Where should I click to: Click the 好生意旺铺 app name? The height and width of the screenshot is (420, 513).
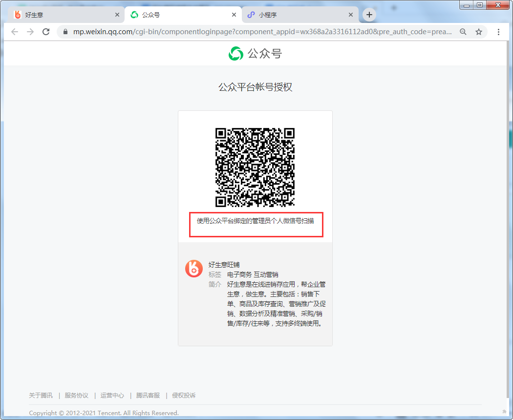pyautogui.click(x=224, y=265)
